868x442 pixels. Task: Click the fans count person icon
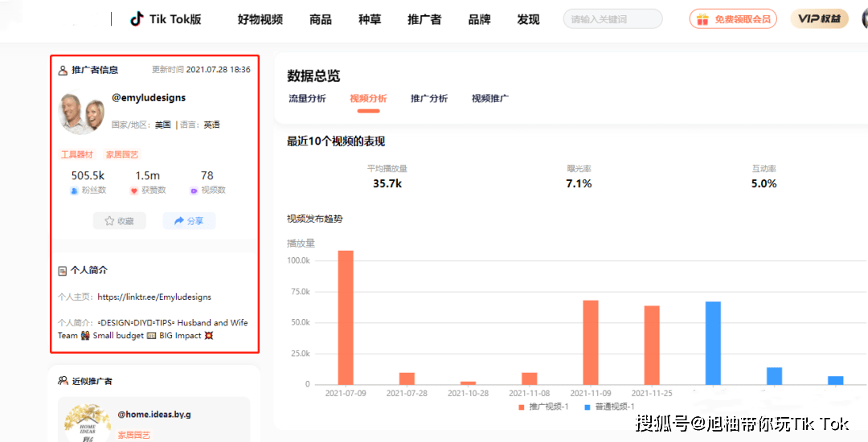(75, 190)
